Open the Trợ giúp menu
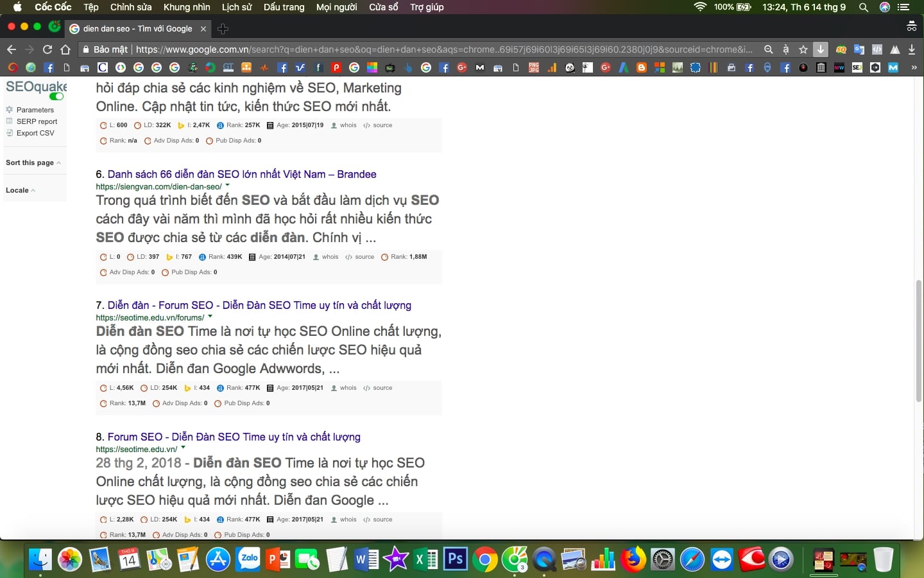This screenshot has height=578, width=924. point(427,7)
